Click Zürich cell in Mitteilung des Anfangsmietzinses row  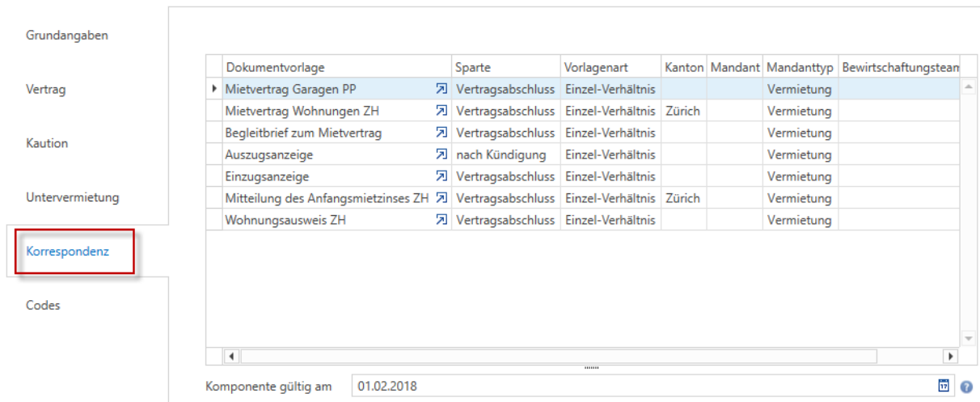point(684,198)
